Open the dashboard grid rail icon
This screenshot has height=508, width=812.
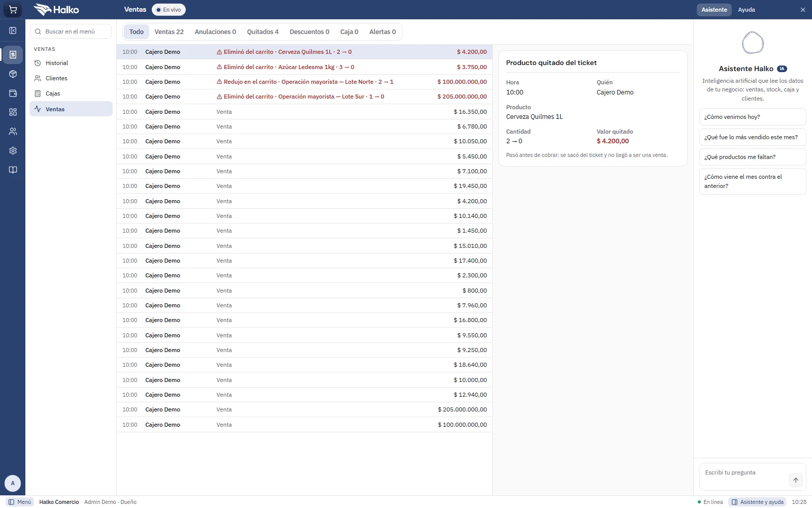(13, 112)
